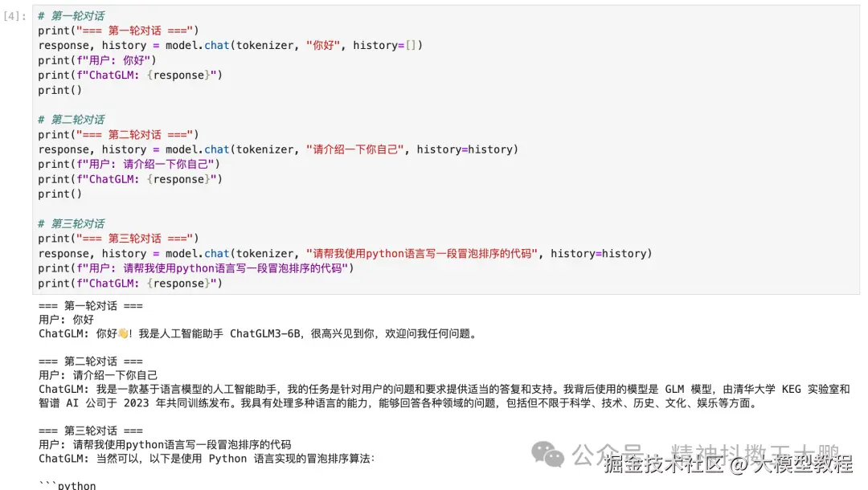This screenshot has height=490, width=868.
Task: Click the '=== 第三轮对话 ===' output header
Action: click(91, 431)
